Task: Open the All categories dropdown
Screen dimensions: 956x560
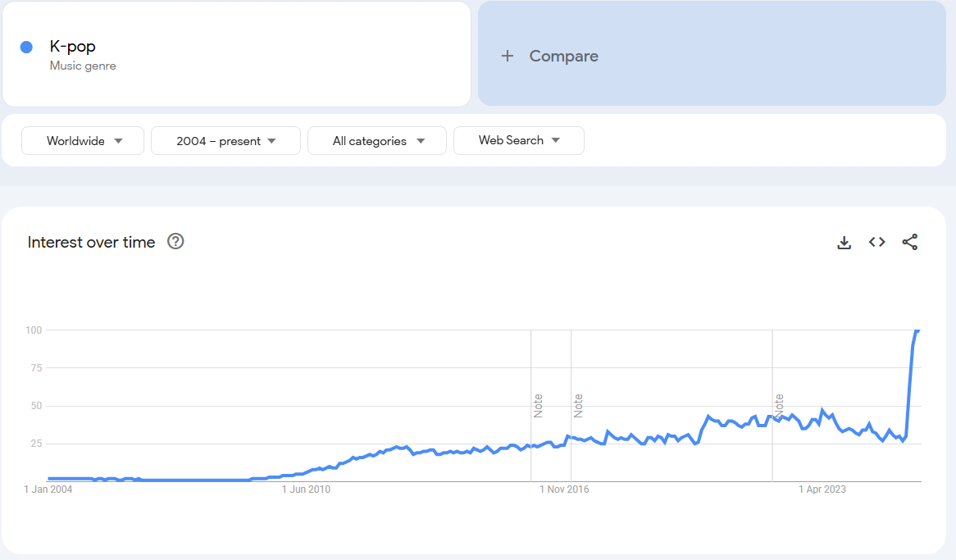Action: coord(377,141)
